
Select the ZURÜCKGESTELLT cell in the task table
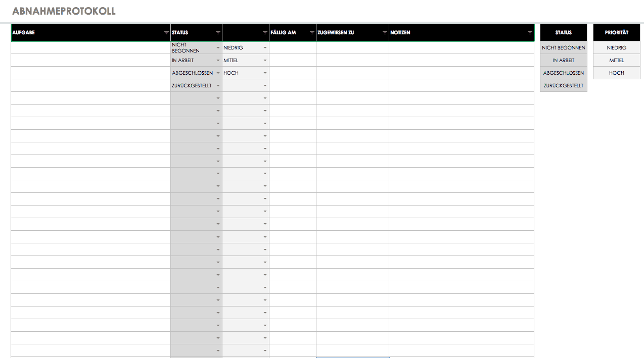tap(197, 86)
